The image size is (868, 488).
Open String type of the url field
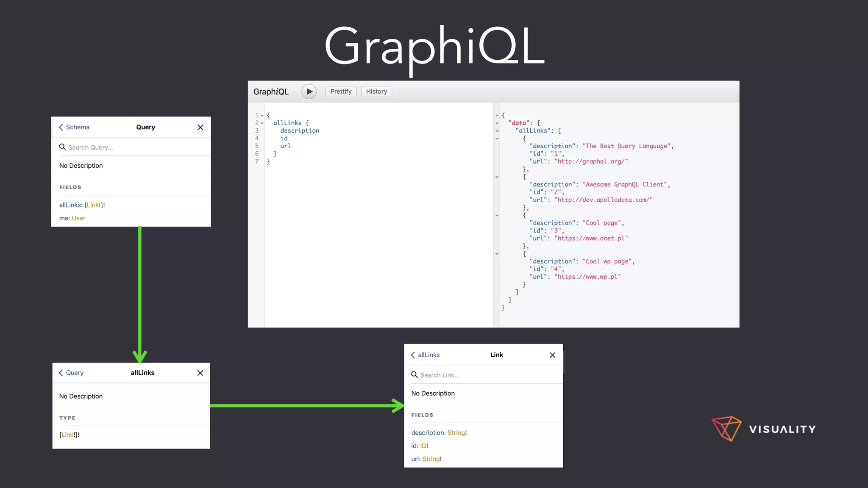(x=431, y=459)
